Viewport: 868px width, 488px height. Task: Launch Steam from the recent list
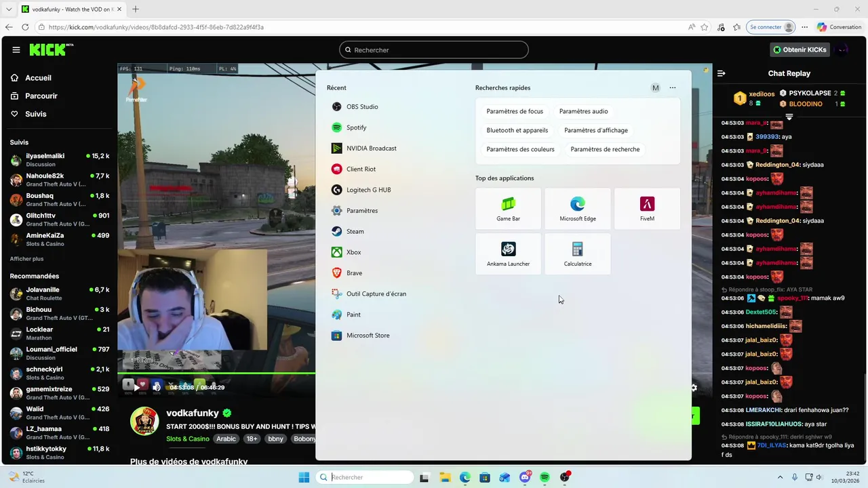(349, 231)
